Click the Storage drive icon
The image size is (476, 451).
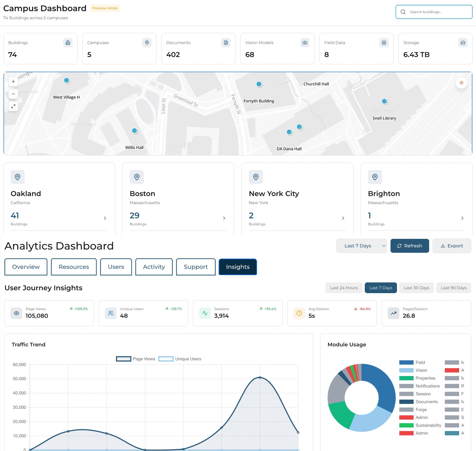click(x=462, y=42)
